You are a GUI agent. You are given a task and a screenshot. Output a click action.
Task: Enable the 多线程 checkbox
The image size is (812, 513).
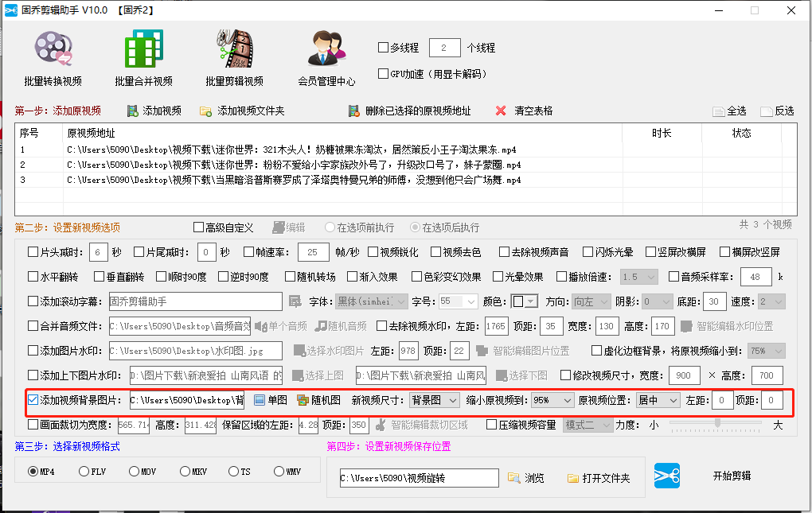(382, 47)
